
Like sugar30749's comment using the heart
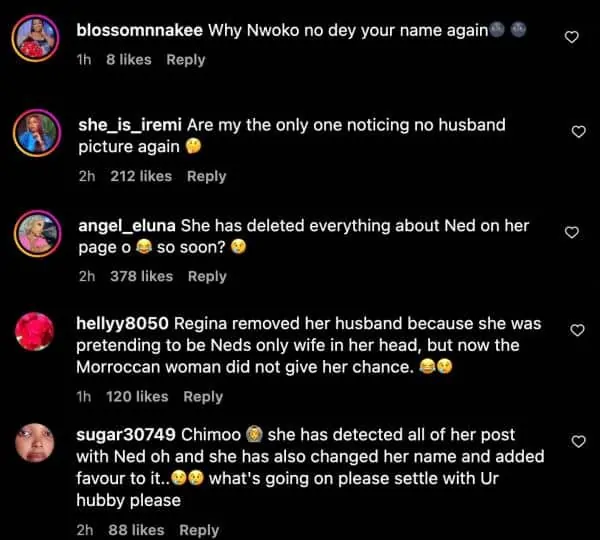point(578,441)
